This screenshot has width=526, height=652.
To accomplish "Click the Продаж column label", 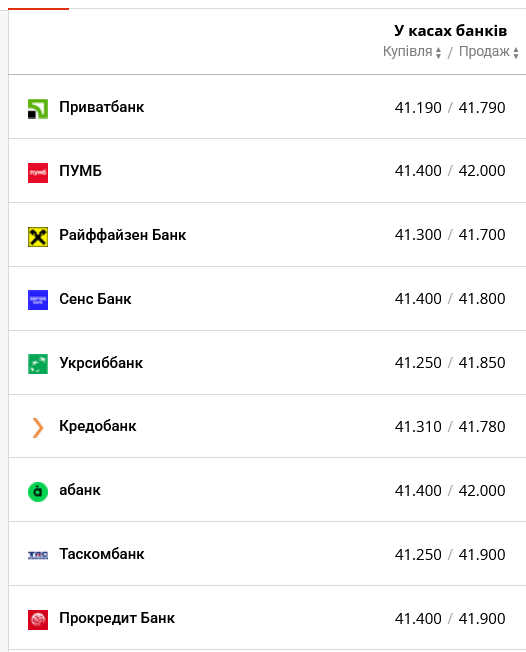I will click(x=484, y=52).
